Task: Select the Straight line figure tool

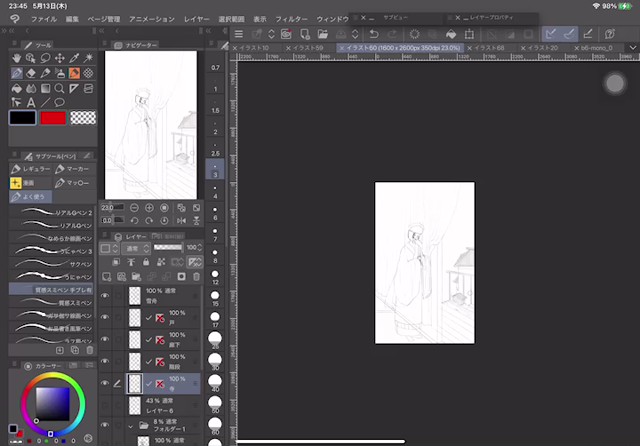Action: click(x=45, y=102)
